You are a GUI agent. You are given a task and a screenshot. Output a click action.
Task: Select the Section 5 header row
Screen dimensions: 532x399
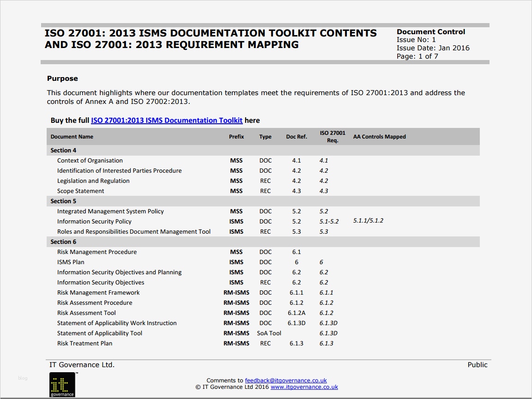tap(63, 201)
